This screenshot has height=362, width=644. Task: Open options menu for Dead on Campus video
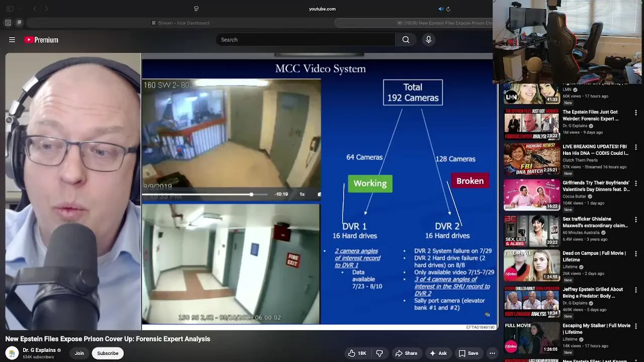(x=636, y=254)
